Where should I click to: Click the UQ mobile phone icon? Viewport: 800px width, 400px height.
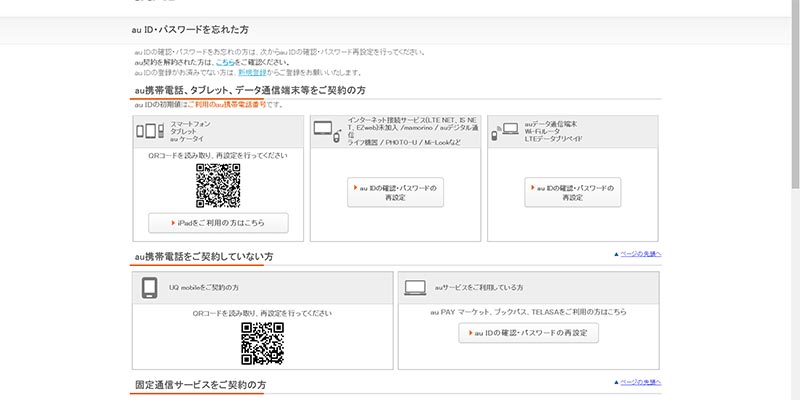coord(150,288)
